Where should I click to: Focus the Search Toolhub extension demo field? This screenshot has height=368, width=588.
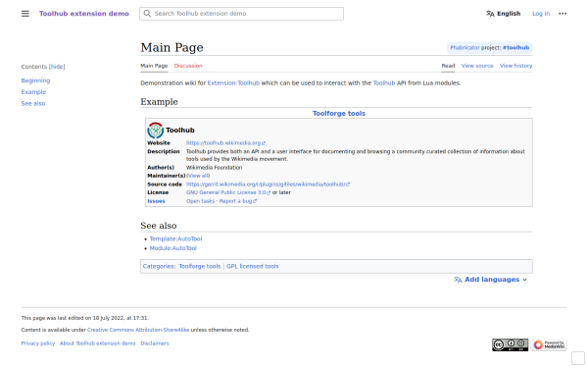241,14
